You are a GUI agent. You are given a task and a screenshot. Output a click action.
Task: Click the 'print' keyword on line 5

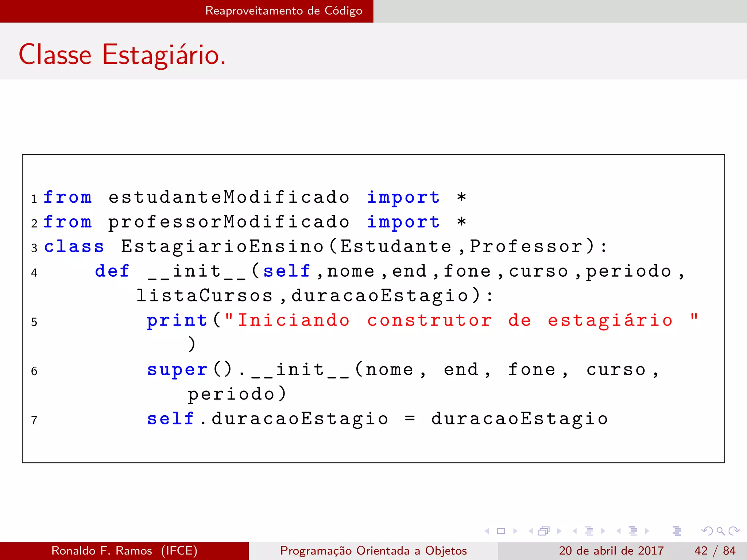[177, 320]
